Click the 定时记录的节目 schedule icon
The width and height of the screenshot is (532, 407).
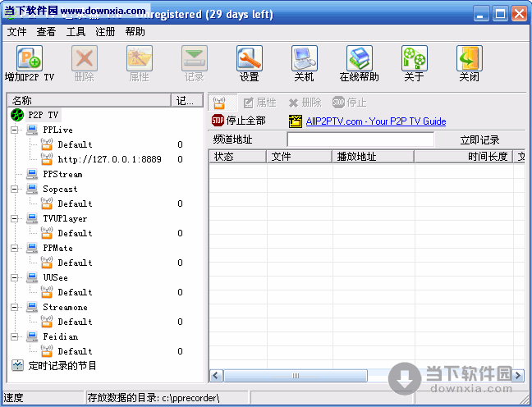click(17, 366)
